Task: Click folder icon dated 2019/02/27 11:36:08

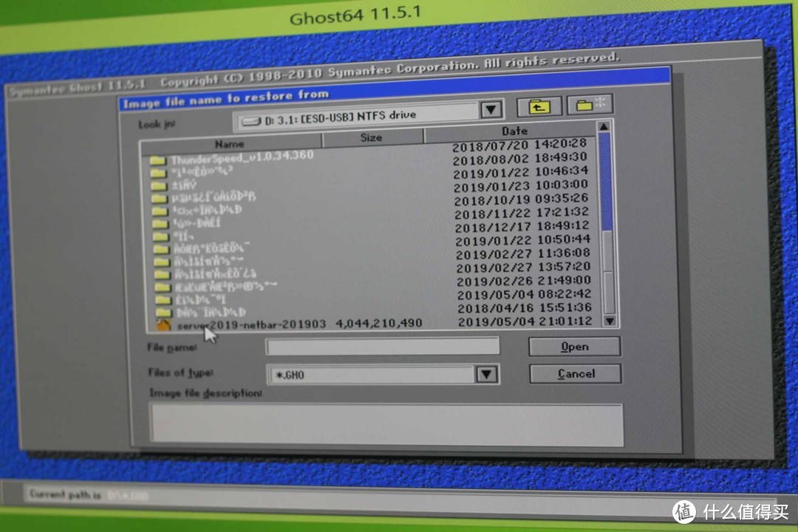Action: (162, 262)
